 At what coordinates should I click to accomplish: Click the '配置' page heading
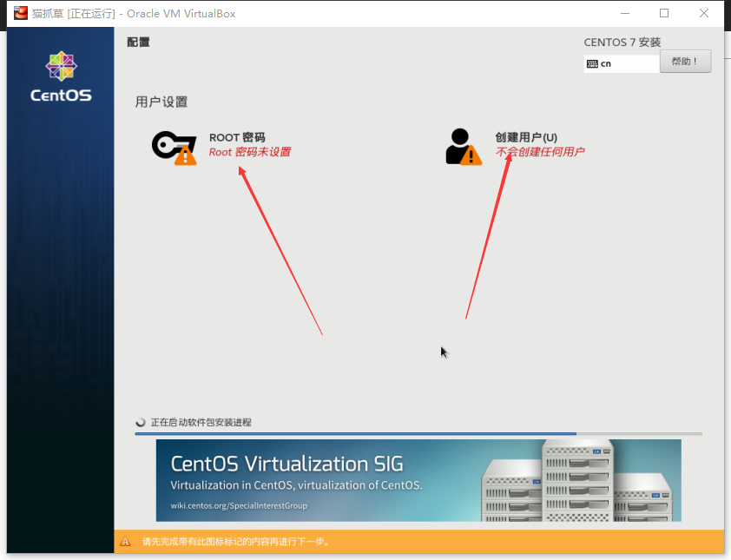(138, 42)
